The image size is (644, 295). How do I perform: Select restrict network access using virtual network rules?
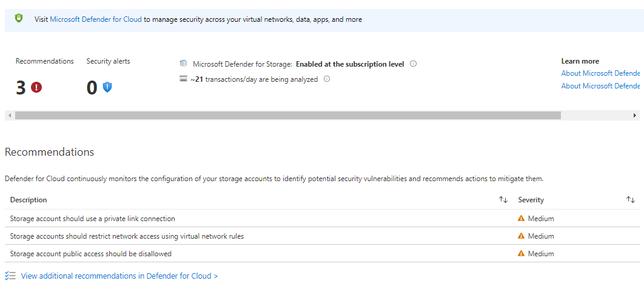pyautogui.click(x=127, y=236)
